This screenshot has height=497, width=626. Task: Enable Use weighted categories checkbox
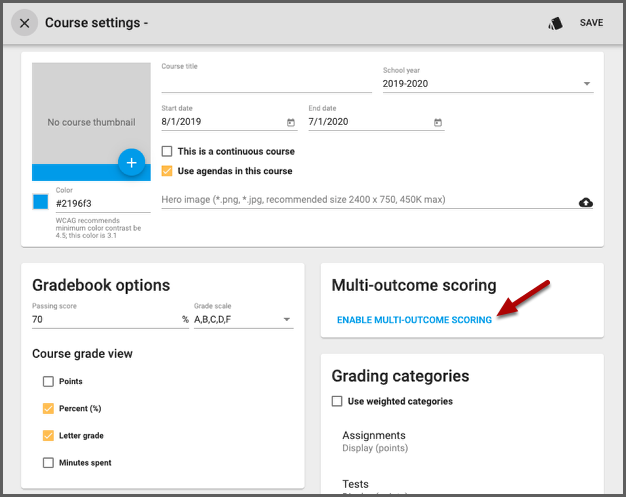(x=337, y=401)
